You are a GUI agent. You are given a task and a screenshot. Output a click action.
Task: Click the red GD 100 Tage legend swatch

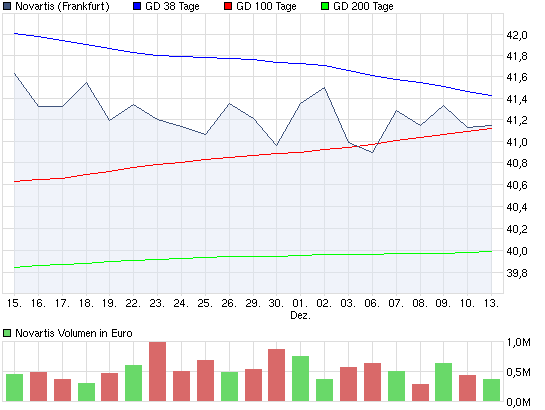(228, 6)
